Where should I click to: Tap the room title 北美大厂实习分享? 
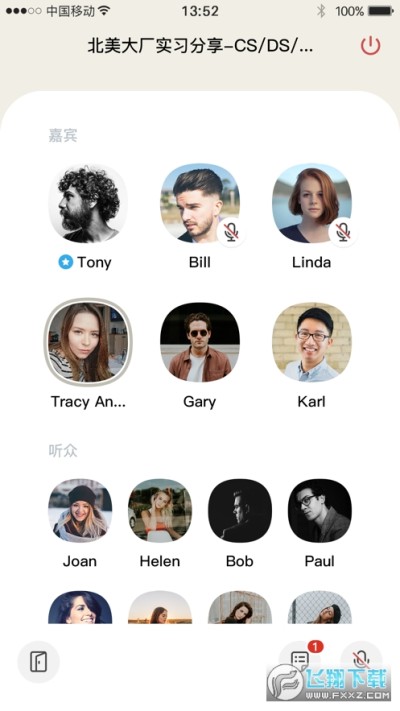pyautogui.click(x=200, y=46)
